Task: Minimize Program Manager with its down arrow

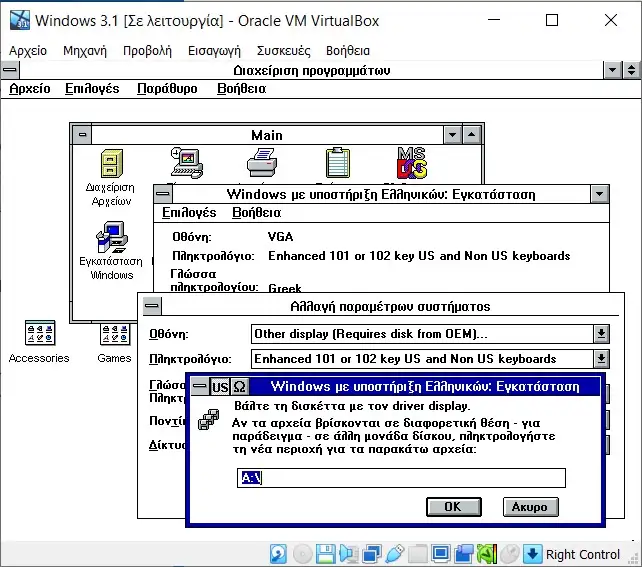Action: click(613, 70)
